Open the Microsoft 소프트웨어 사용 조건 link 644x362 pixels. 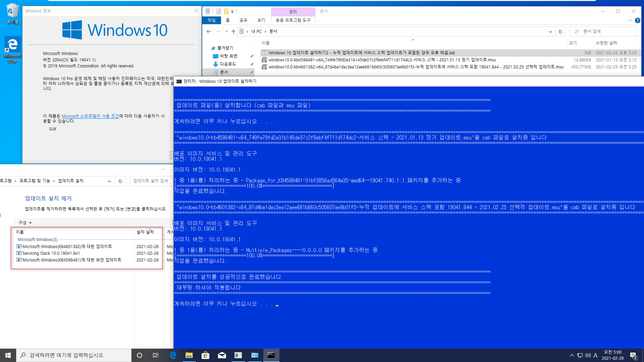(x=90, y=116)
